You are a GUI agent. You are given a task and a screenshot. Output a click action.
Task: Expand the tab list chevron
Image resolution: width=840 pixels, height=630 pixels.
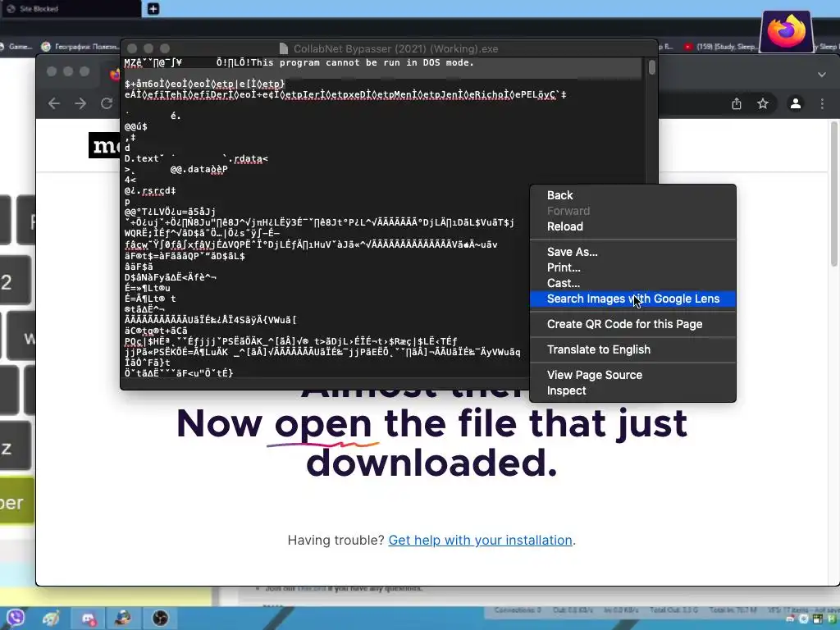point(822,75)
